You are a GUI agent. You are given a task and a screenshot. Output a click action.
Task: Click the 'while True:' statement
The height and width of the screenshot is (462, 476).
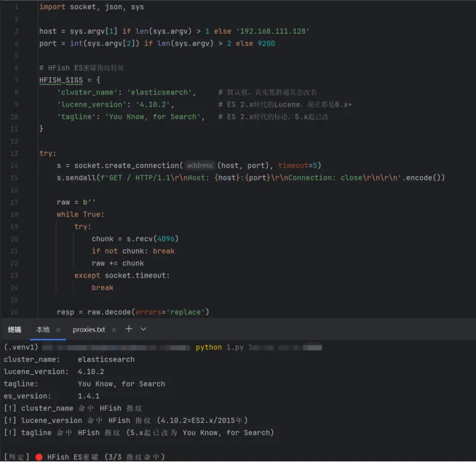tap(81, 214)
